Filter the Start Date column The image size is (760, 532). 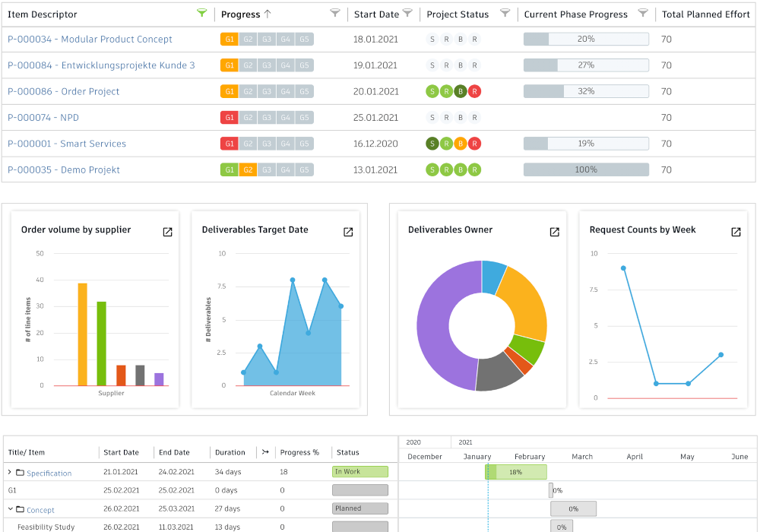(x=407, y=13)
